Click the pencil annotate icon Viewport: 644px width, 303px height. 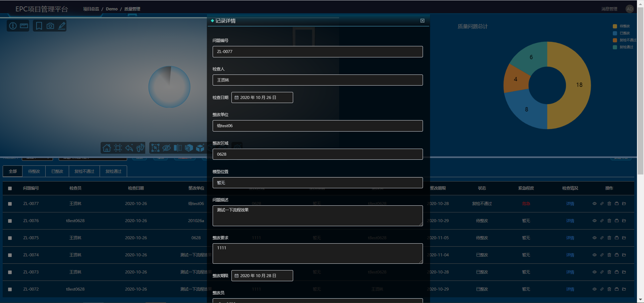pos(62,26)
